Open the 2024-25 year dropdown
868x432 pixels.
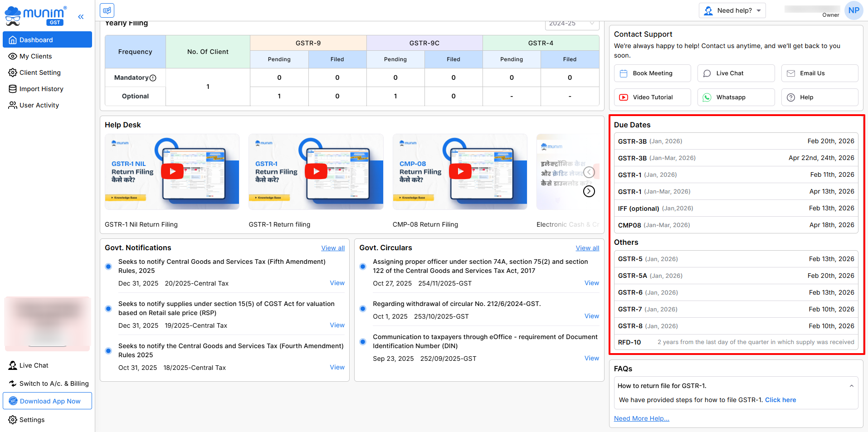[x=571, y=24]
